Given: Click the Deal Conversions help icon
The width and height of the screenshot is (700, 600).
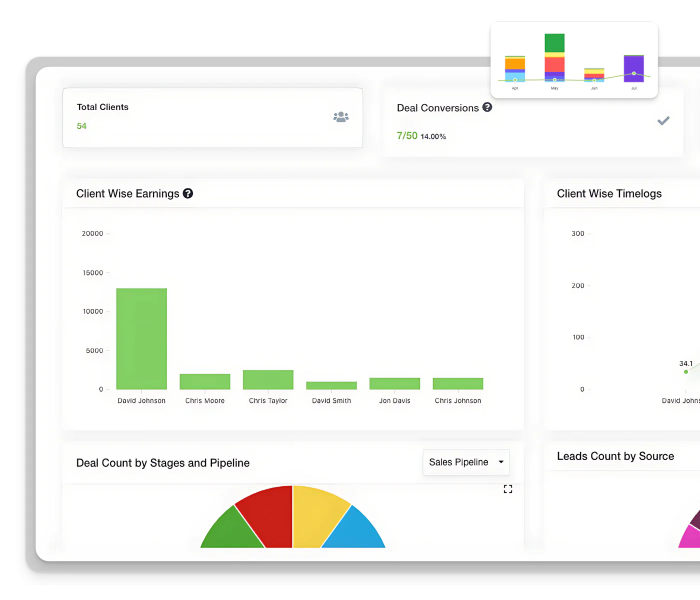Looking at the screenshot, I should pyautogui.click(x=487, y=107).
